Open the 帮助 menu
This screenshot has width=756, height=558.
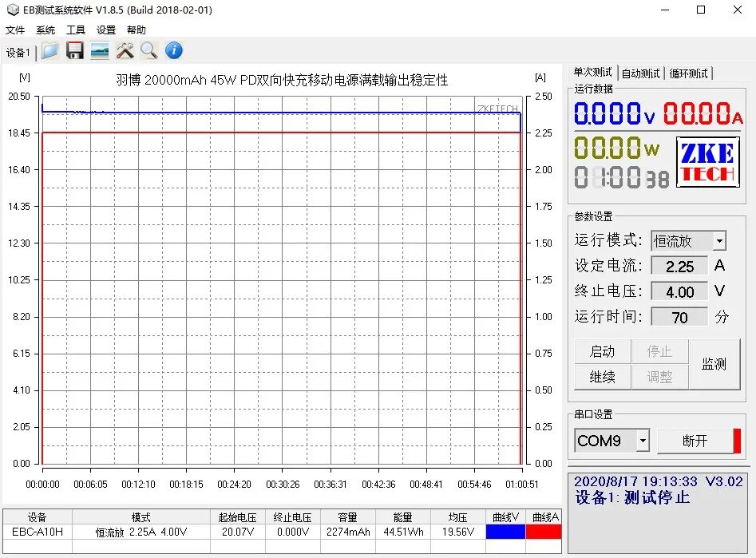[137, 30]
